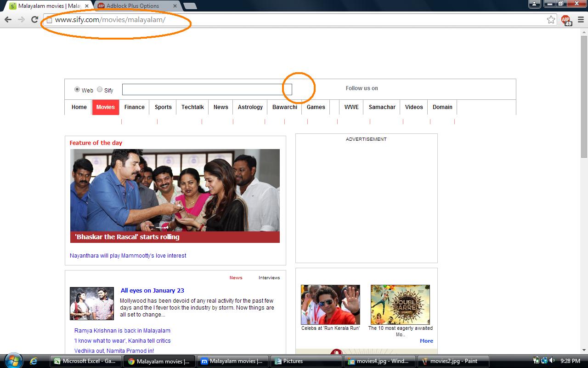Open Nayanthara will play Mammootty's love interest link

tap(128, 256)
